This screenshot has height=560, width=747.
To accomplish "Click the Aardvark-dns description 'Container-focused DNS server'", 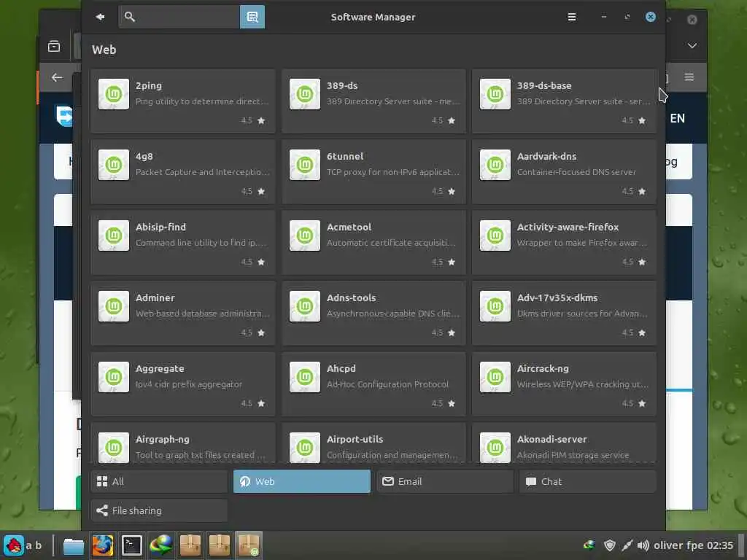I will coord(576,172).
